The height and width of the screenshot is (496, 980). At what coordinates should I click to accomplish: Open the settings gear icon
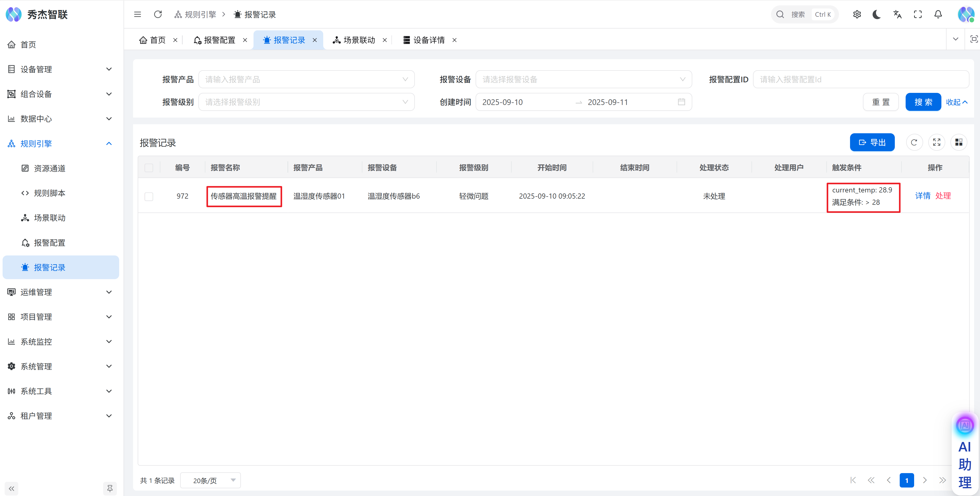coord(857,14)
